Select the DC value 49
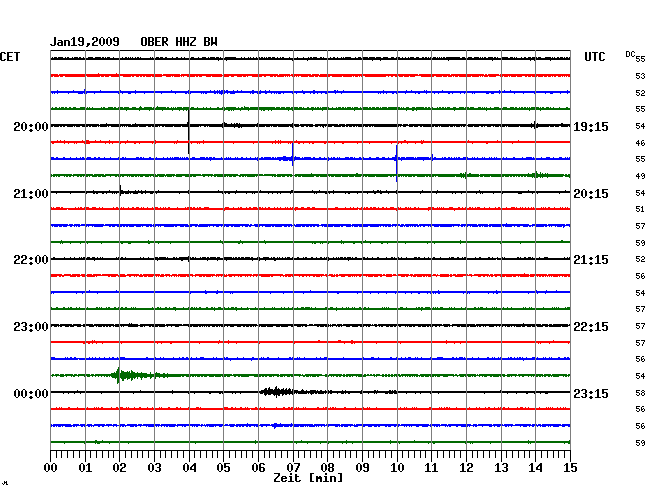The image size is (650, 494). tap(640, 176)
